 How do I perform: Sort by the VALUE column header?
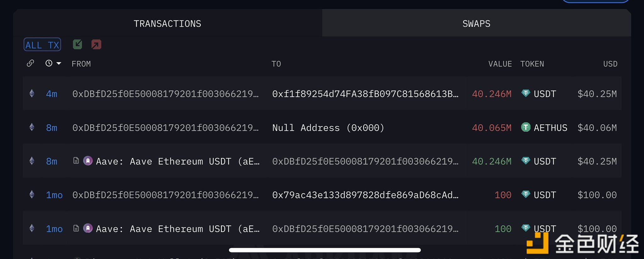[500, 64]
